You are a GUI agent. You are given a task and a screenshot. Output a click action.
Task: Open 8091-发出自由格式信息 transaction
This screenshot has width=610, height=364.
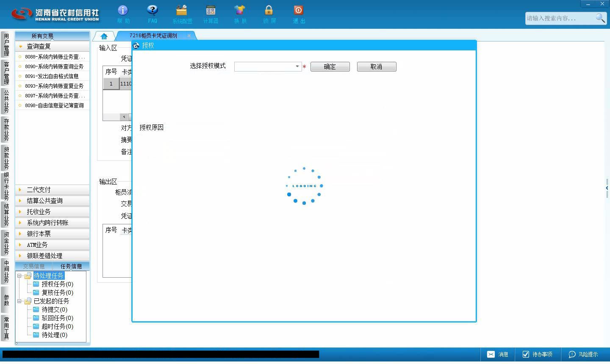(x=53, y=76)
